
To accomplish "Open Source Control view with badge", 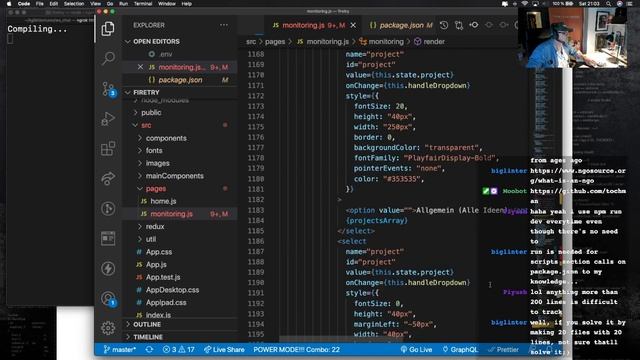I will pos(109,89).
